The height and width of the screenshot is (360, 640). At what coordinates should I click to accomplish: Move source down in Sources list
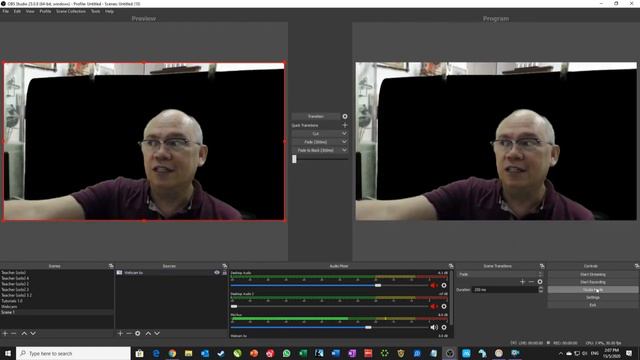157,333
